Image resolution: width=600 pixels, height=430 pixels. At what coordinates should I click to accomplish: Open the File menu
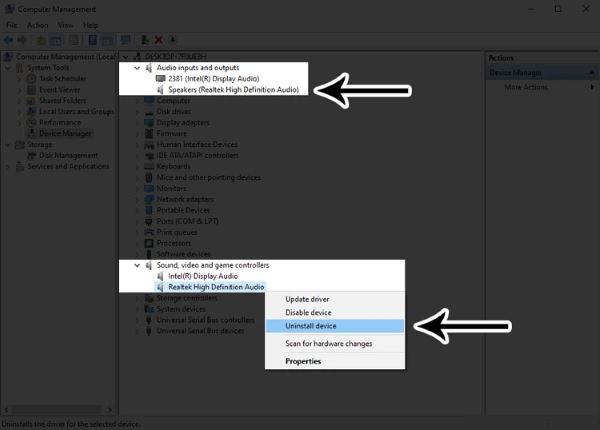pos(12,25)
